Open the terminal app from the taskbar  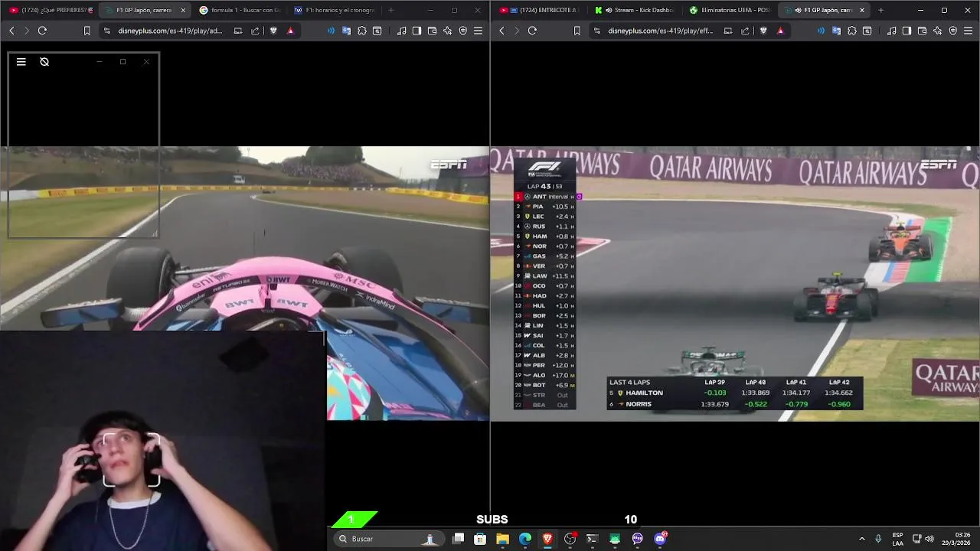(592, 539)
